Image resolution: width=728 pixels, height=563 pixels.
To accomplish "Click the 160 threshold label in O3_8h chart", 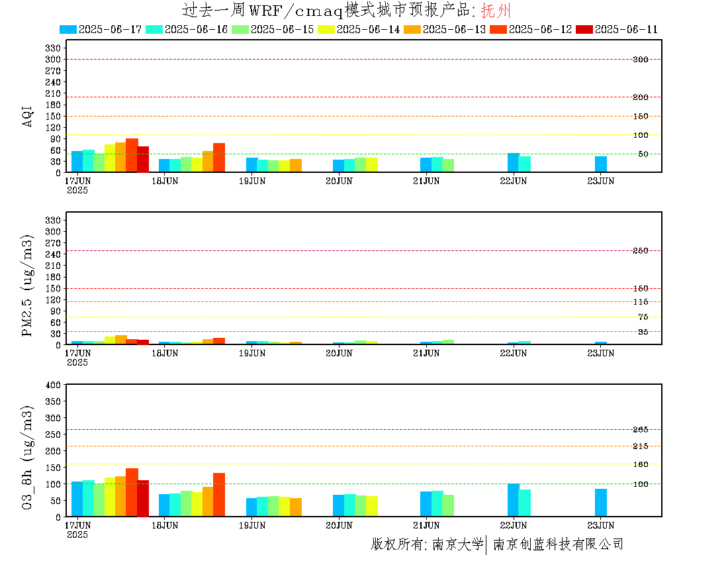I will [641, 464].
